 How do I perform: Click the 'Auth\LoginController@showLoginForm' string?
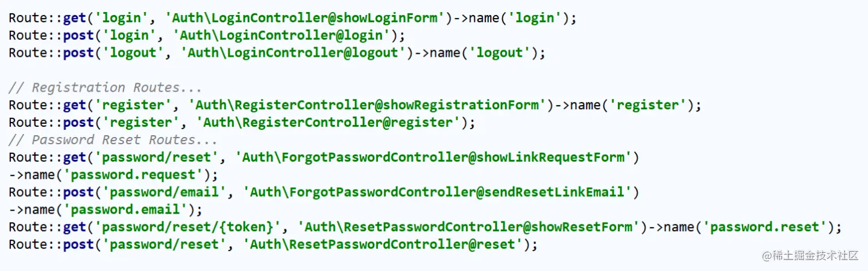pos(305,18)
